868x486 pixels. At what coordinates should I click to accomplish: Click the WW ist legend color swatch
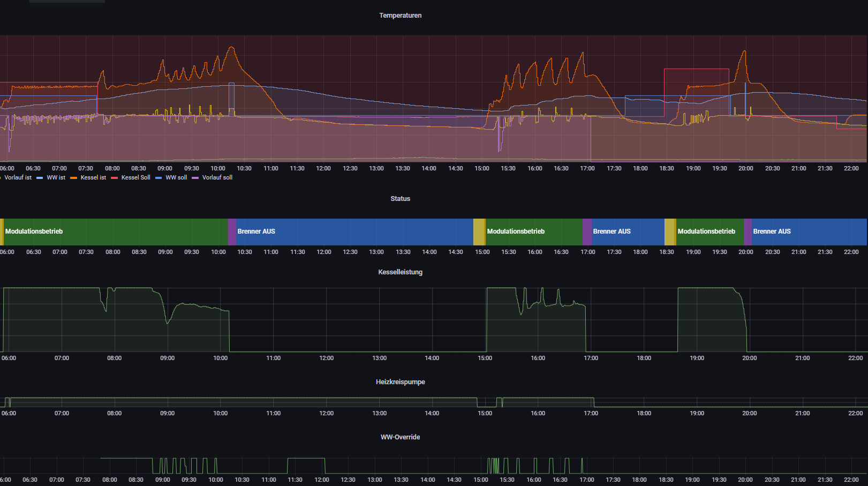point(40,178)
